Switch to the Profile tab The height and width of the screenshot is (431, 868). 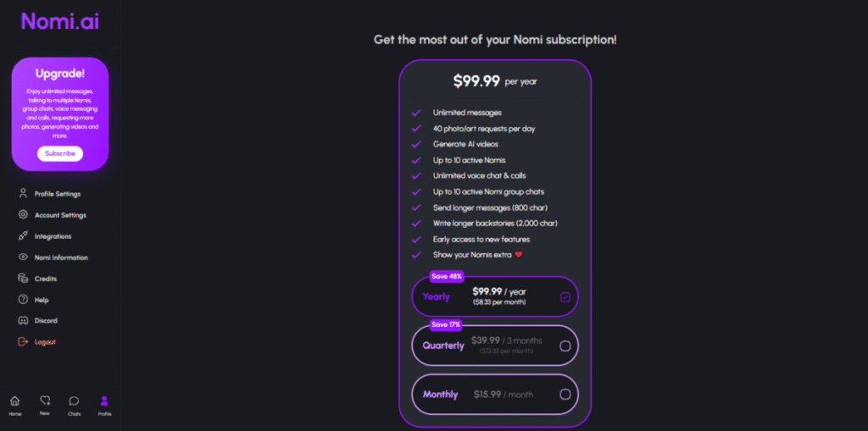104,406
